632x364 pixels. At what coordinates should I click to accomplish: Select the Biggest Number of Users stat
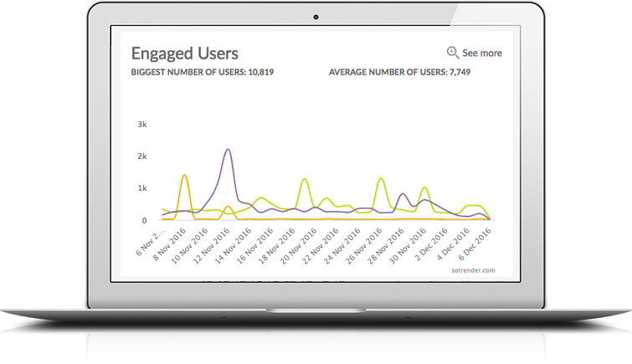point(202,72)
